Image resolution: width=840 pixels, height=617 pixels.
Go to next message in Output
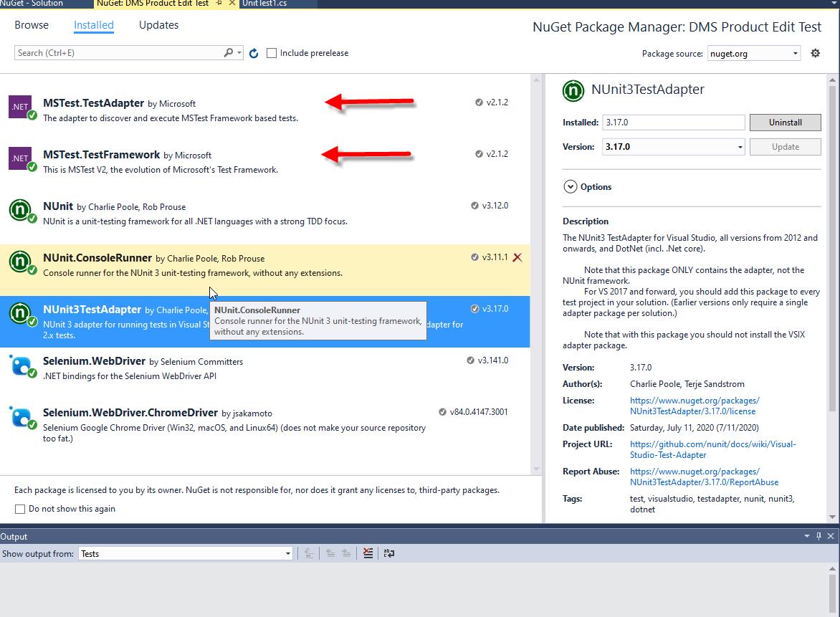click(347, 553)
